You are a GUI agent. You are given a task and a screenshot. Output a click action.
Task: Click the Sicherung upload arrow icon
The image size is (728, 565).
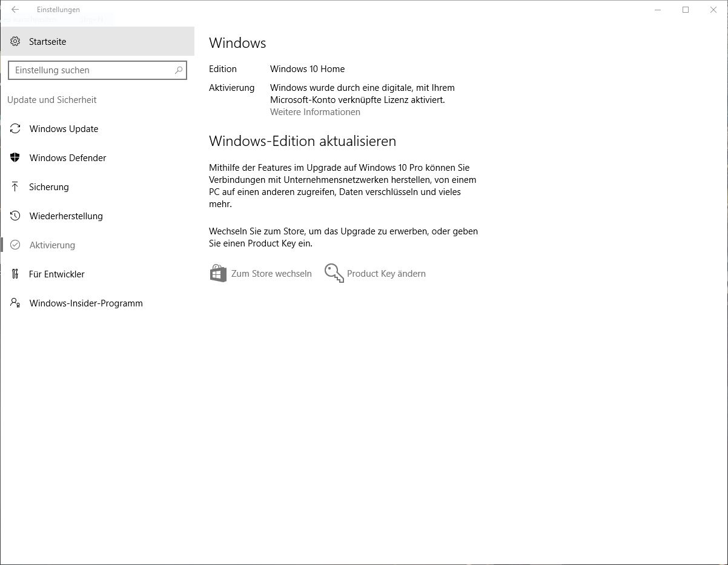(15, 187)
